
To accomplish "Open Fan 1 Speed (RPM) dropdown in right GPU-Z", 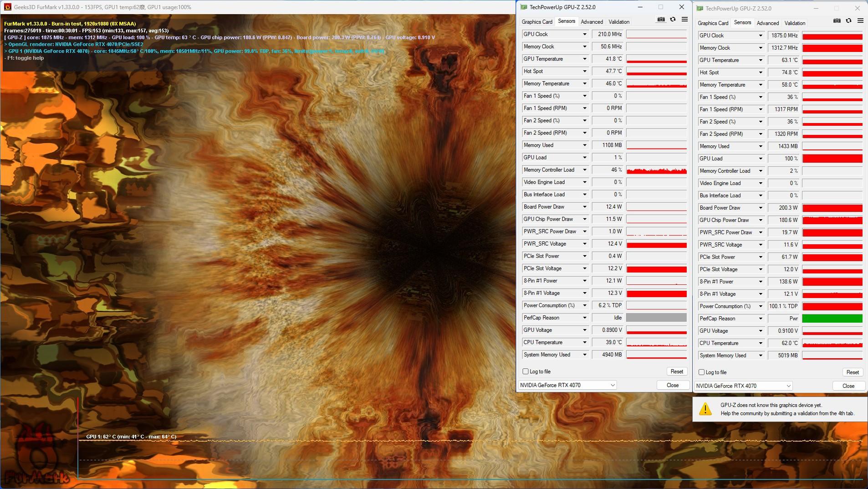I will [761, 109].
